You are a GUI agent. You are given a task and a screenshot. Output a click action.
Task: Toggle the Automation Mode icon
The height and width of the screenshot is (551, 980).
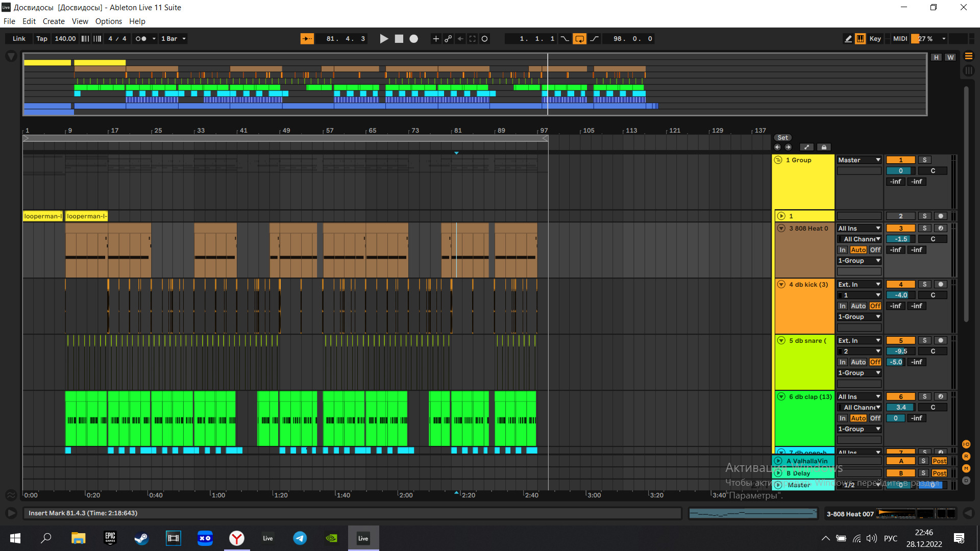pyautogui.click(x=806, y=147)
